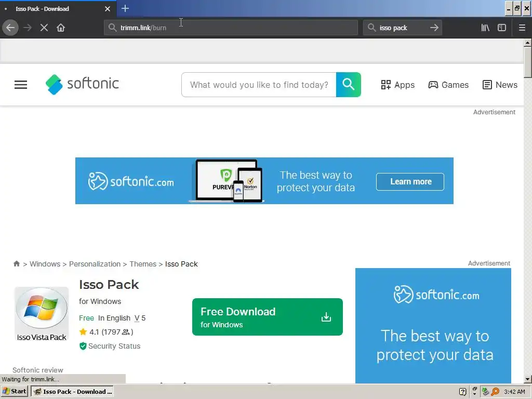The height and width of the screenshot is (399, 532).
Task: Open Windows breadcrumb link
Action: click(x=45, y=264)
